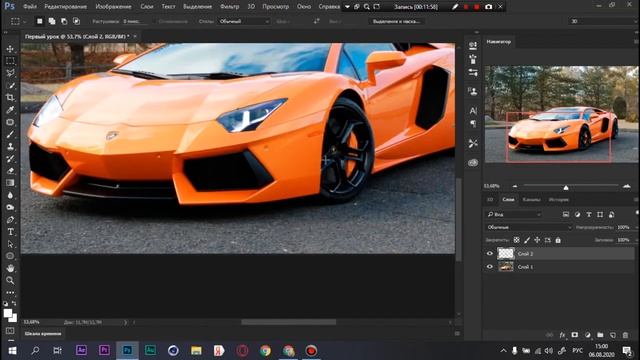Select the Eyedropper tool

[x=10, y=110]
